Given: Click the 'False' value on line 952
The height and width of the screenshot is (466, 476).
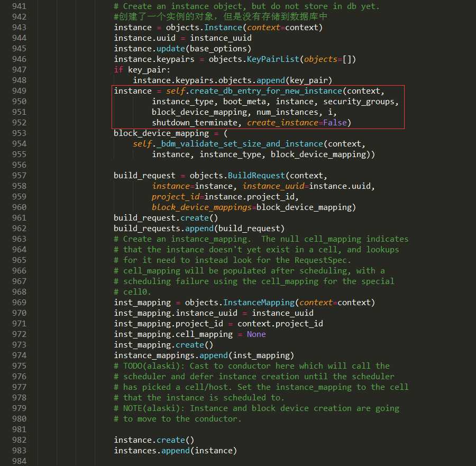Looking at the screenshot, I should 335,123.
